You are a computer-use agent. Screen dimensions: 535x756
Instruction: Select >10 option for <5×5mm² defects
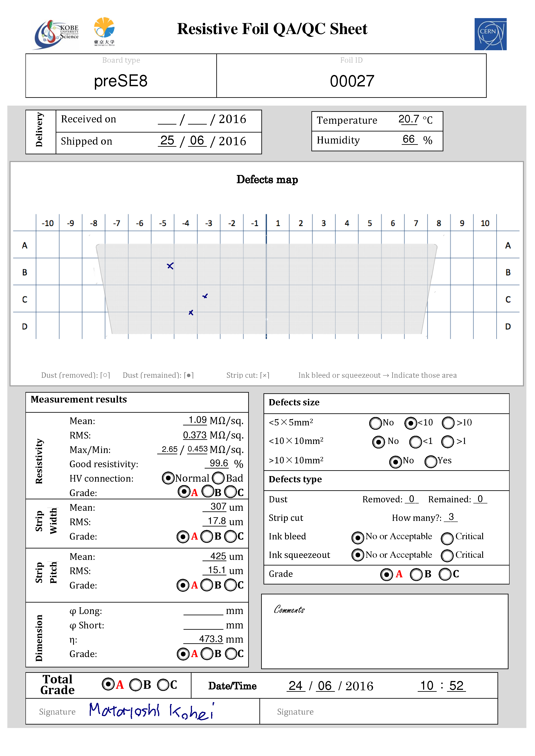click(448, 423)
